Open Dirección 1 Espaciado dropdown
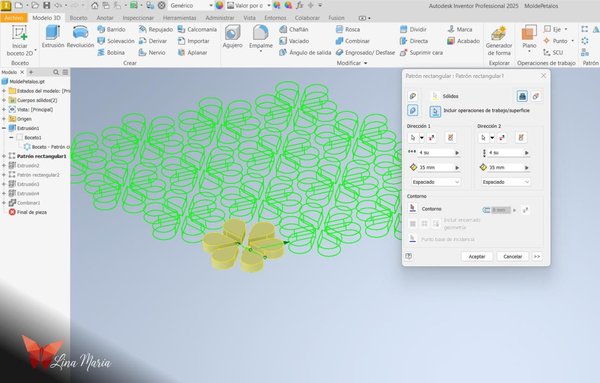 pos(435,182)
